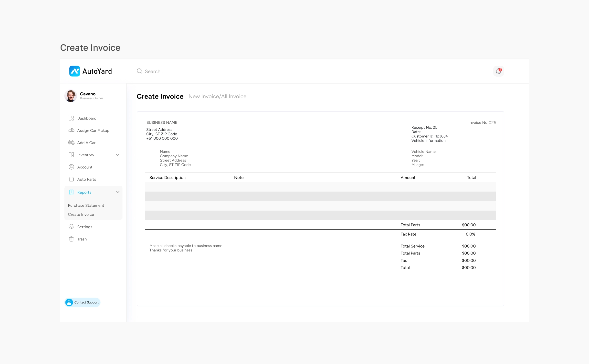Viewport: 589px width, 364px height.
Task: Select the Account menu label
Action: [85, 167]
